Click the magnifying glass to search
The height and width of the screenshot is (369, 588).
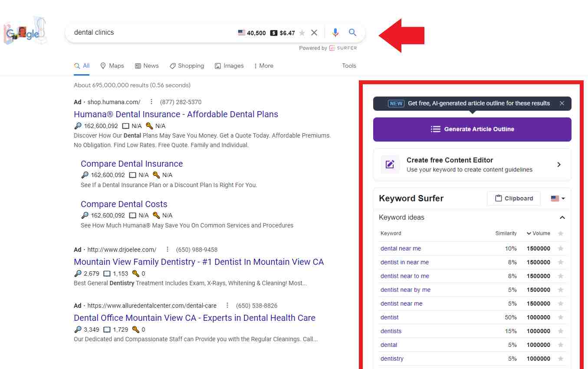click(352, 32)
